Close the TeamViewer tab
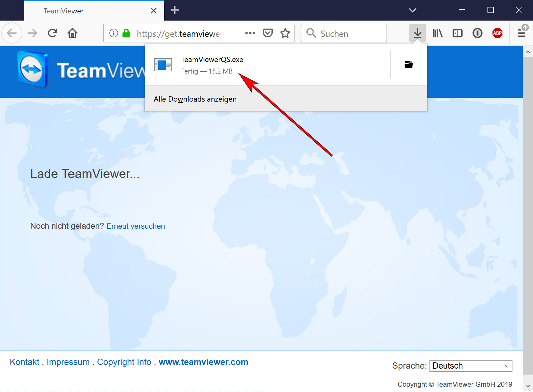The height and width of the screenshot is (392, 533). 154,11
